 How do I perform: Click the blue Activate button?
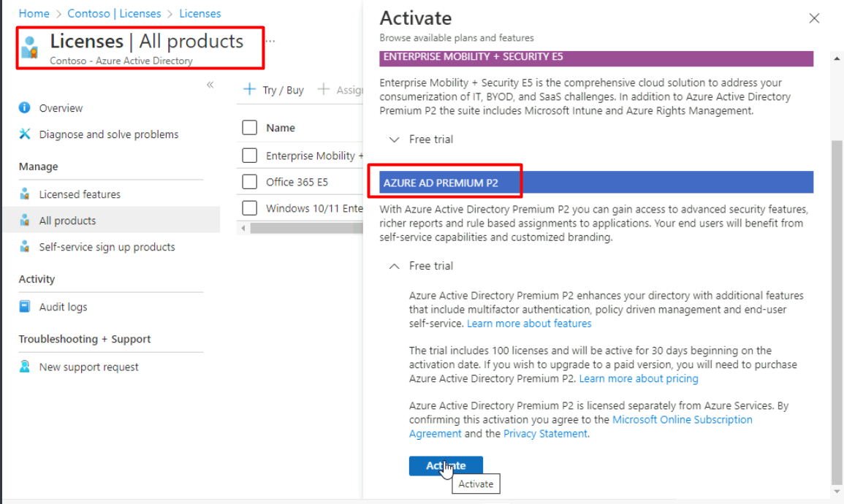click(446, 466)
